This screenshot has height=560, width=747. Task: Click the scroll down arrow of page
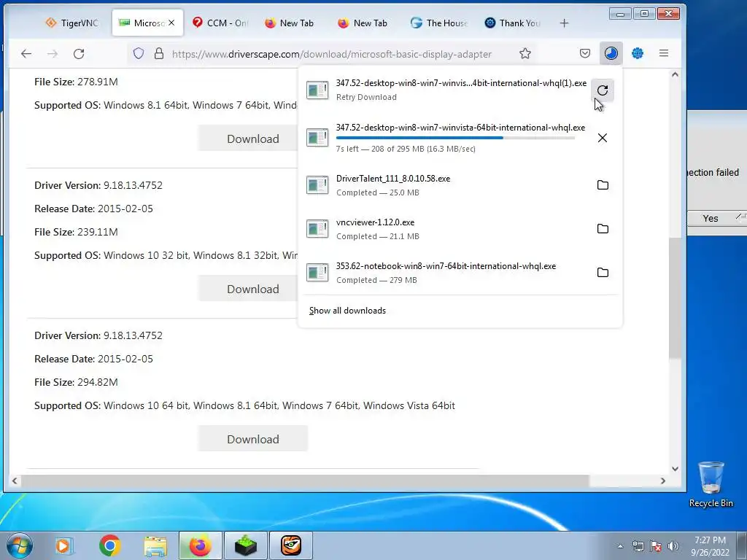[x=675, y=469]
